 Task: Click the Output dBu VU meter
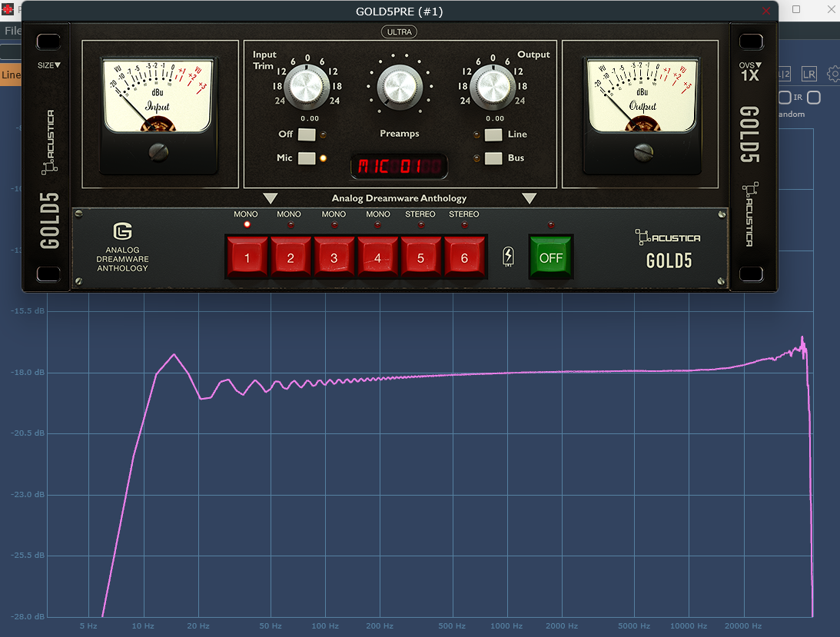(642, 95)
